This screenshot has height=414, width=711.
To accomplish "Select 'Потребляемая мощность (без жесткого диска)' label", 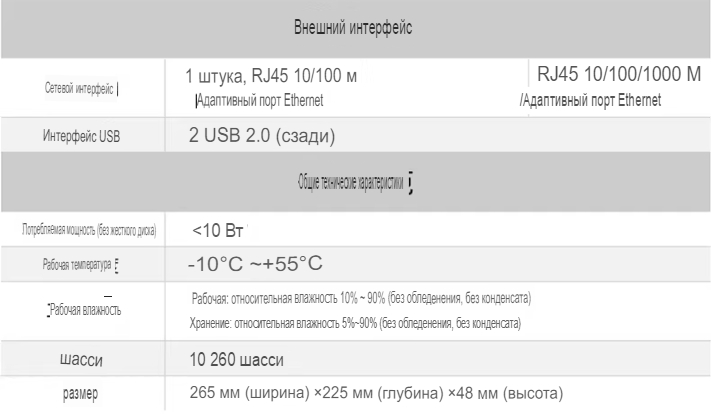I will tap(89, 230).
